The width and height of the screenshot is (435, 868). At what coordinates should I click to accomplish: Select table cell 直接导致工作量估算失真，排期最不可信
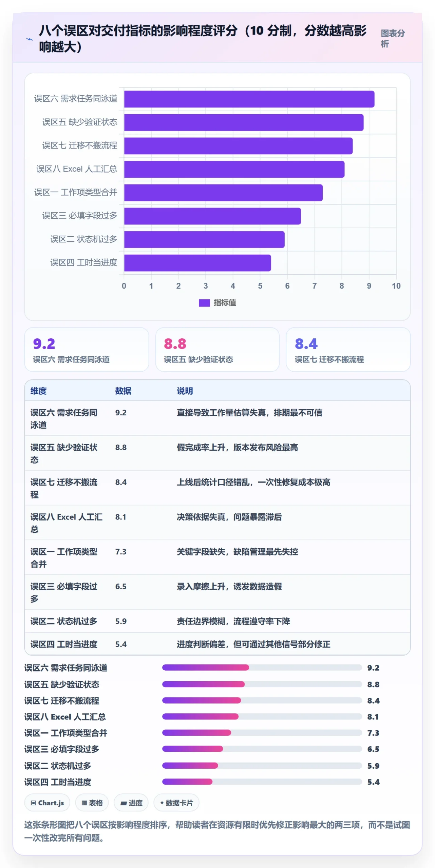click(249, 413)
